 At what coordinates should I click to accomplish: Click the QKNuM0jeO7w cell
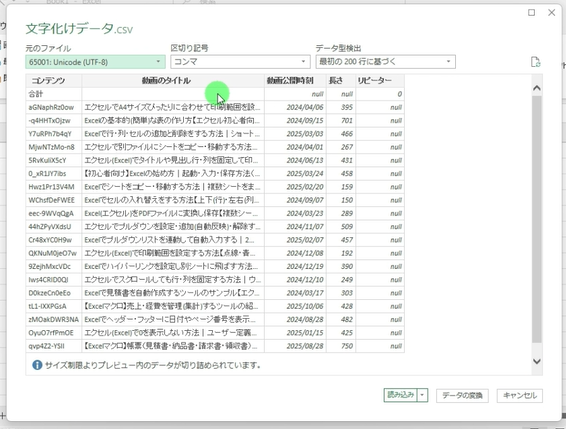(x=54, y=253)
